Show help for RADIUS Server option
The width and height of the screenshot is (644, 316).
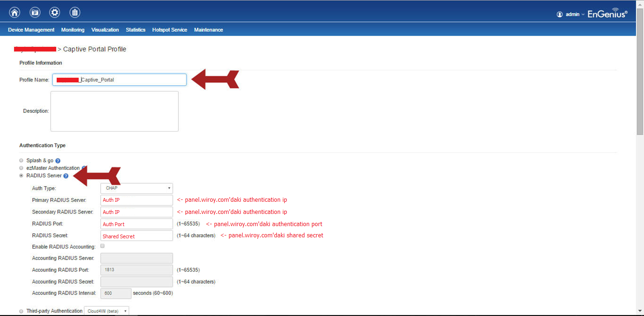(x=66, y=176)
